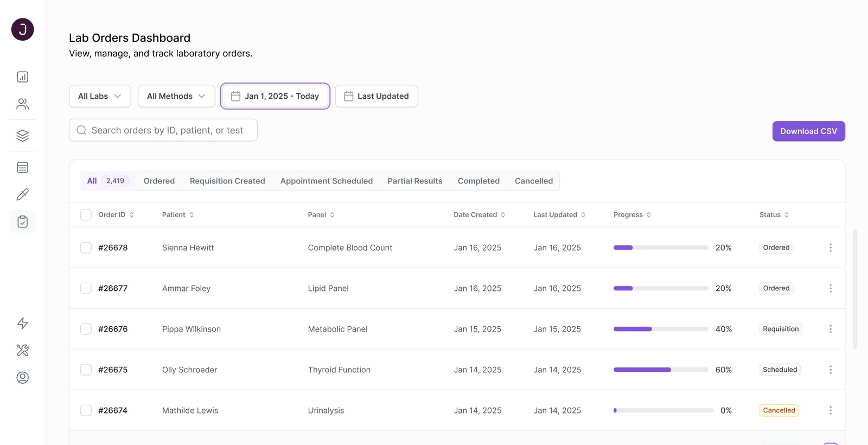868x445 pixels.
Task: Sort by Date Created column arrows
Action: pyautogui.click(x=503, y=215)
